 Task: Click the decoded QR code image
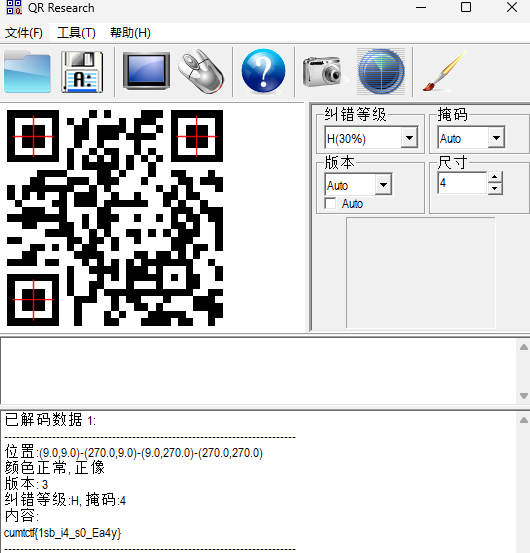click(x=115, y=218)
